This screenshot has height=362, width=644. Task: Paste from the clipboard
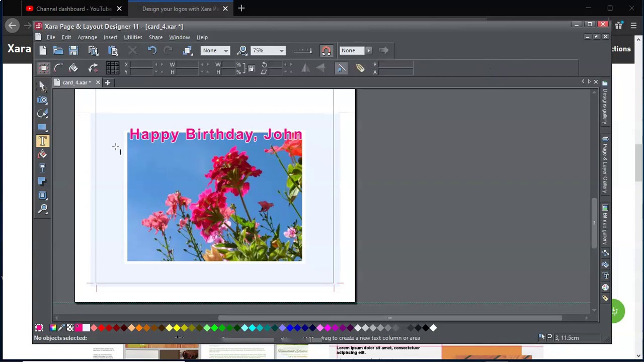click(113, 50)
